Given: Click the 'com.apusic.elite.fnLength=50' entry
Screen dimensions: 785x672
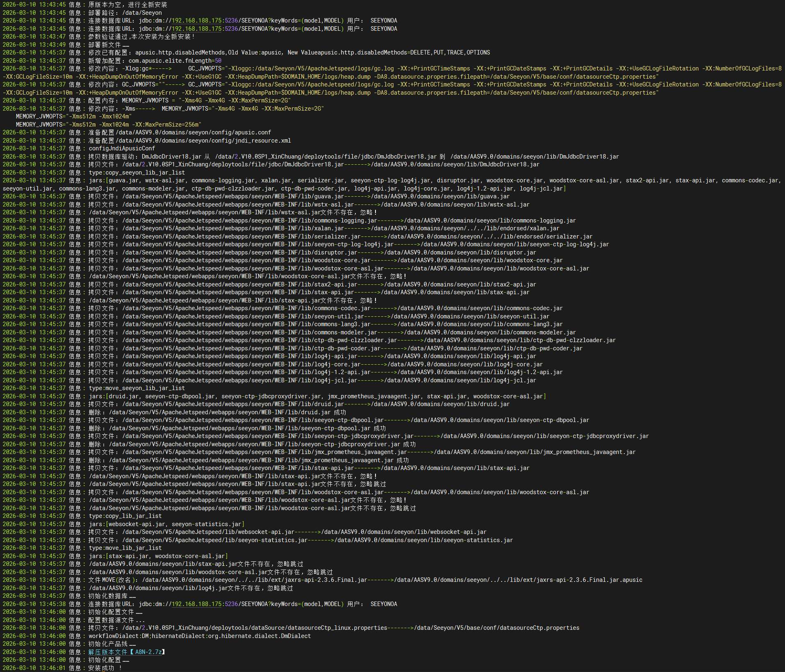Looking at the screenshot, I should tap(175, 61).
